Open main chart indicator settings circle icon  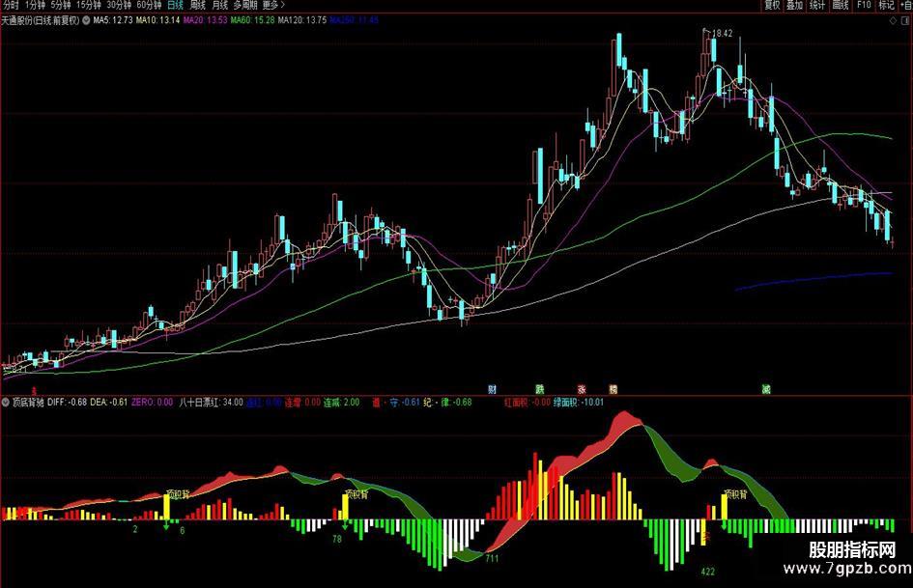(86, 20)
